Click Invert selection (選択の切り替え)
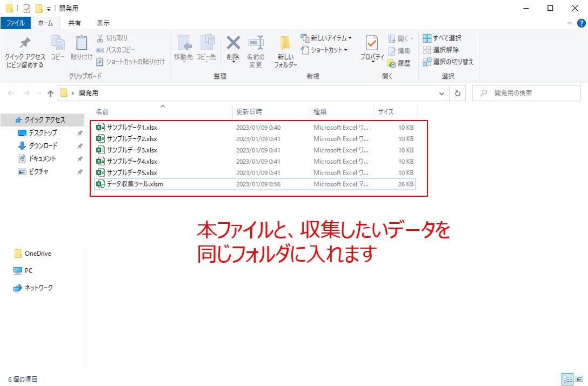This screenshot has height=386, width=588. pos(448,62)
